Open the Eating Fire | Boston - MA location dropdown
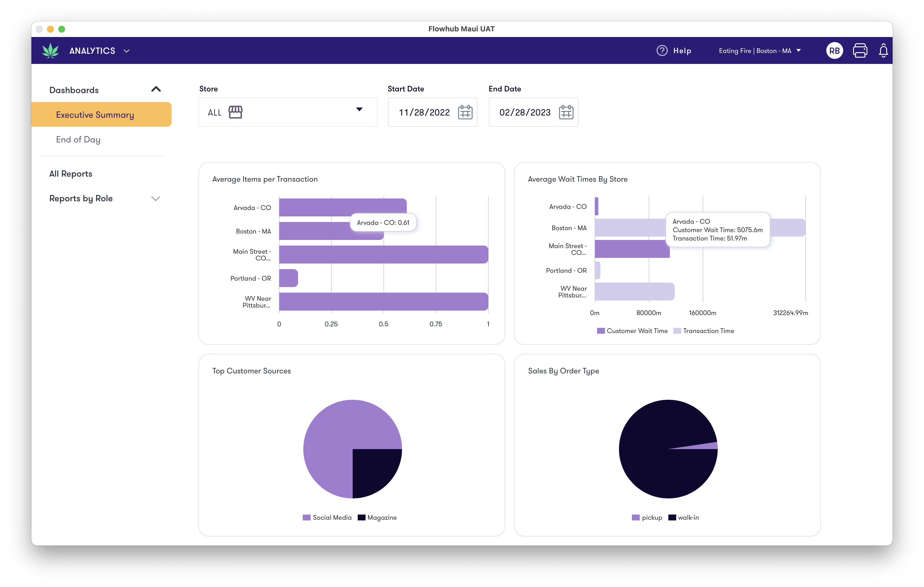 [760, 51]
